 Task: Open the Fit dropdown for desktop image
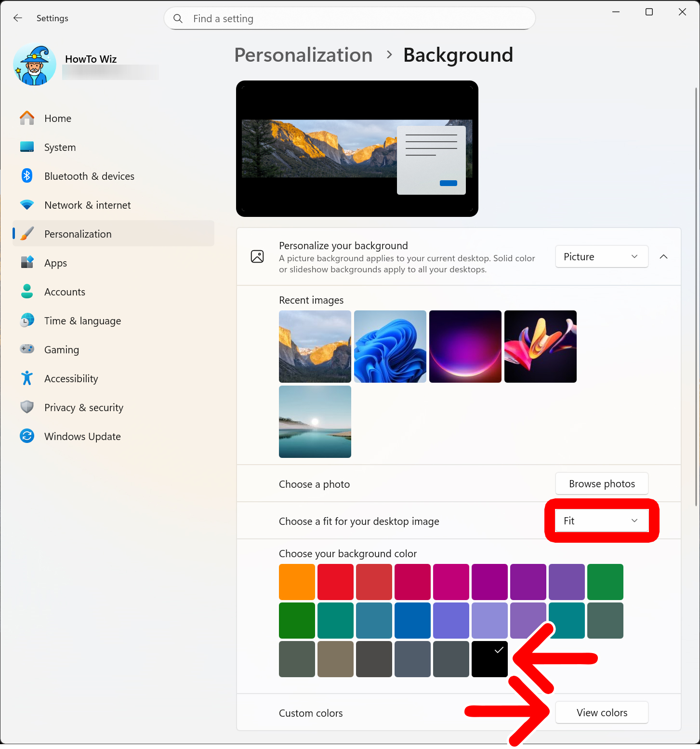tap(601, 521)
